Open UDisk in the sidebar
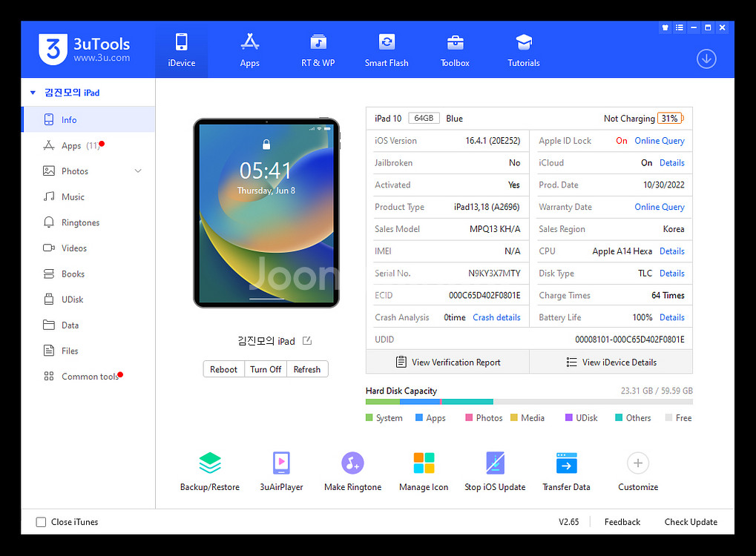This screenshot has height=556, width=756. coord(89,299)
